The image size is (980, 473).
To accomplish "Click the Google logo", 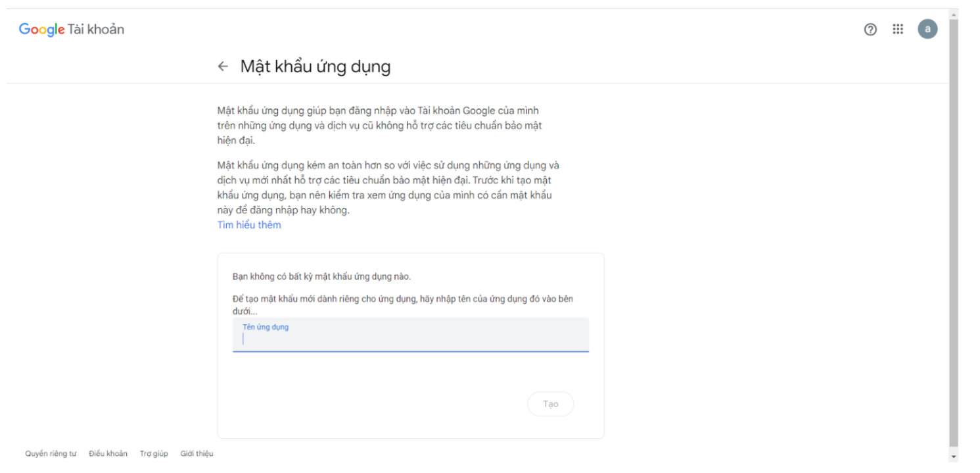I will pos(41,30).
